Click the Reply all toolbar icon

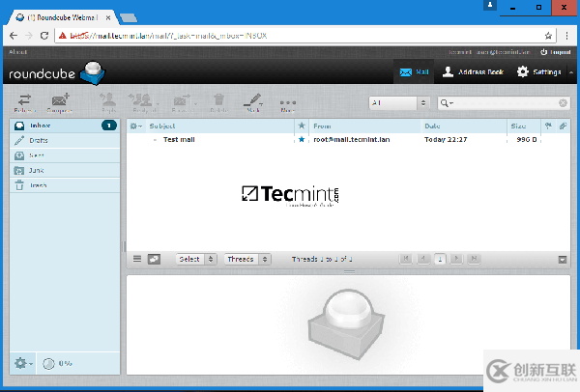[x=142, y=102]
